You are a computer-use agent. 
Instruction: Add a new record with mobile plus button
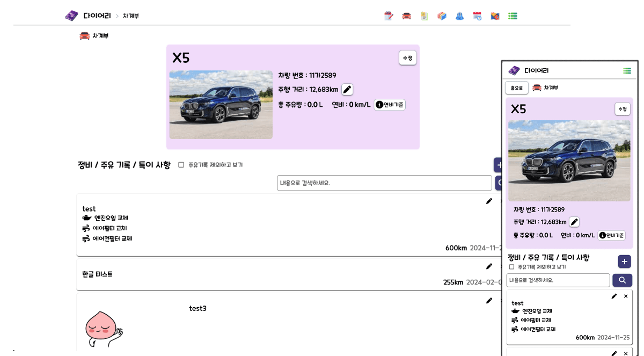[624, 261]
